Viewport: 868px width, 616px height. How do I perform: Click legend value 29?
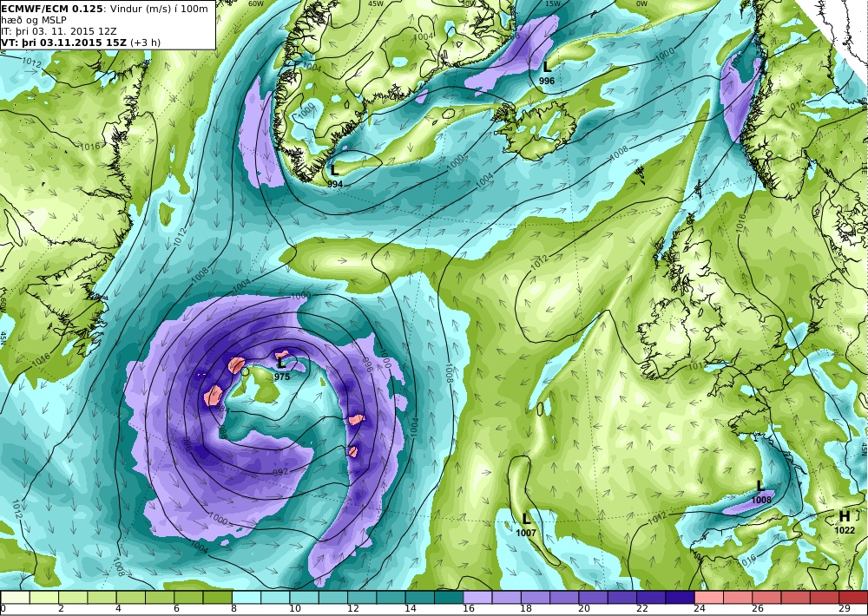(x=845, y=609)
